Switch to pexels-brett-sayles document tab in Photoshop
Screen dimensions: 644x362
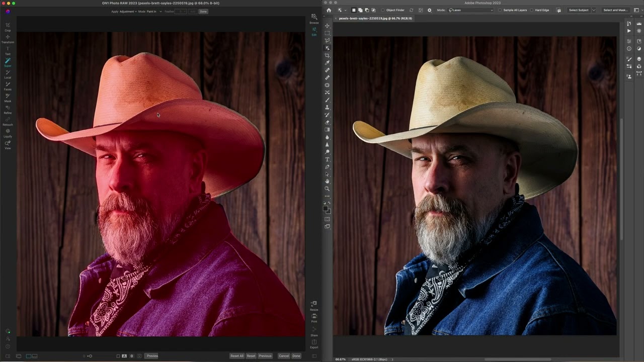(x=375, y=18)
